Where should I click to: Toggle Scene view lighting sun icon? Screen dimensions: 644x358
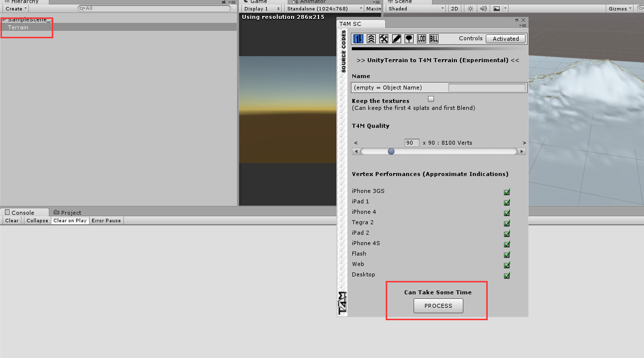coord(470,8)
